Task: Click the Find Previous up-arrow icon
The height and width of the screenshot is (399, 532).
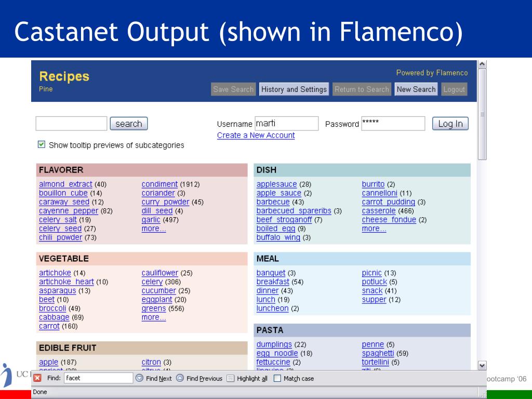Action: tap(180, 378)
